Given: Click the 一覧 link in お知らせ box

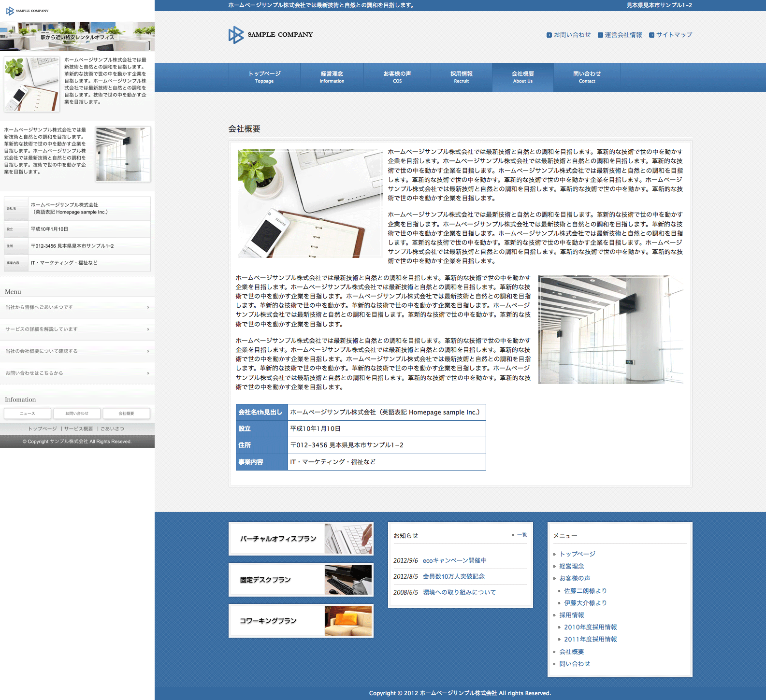Looking at the screenshot, I should pyautogui.click(x=521, y=535).
